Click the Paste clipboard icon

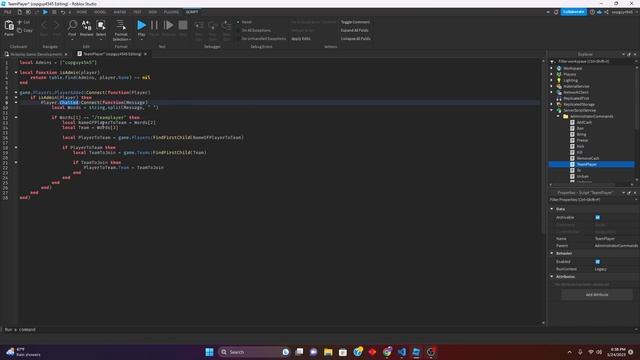pyautogui.click(x=9, y=27)
